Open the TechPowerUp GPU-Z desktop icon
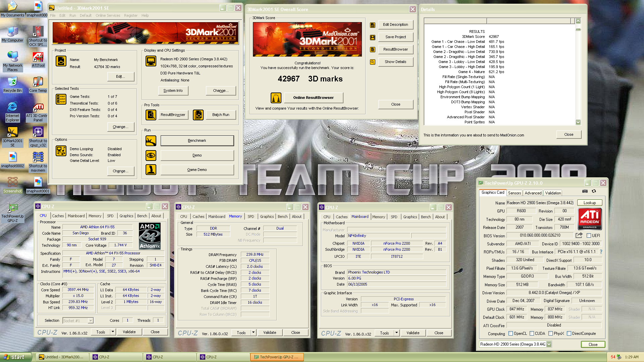The image size is (644, 362). [x=13, y=213]
